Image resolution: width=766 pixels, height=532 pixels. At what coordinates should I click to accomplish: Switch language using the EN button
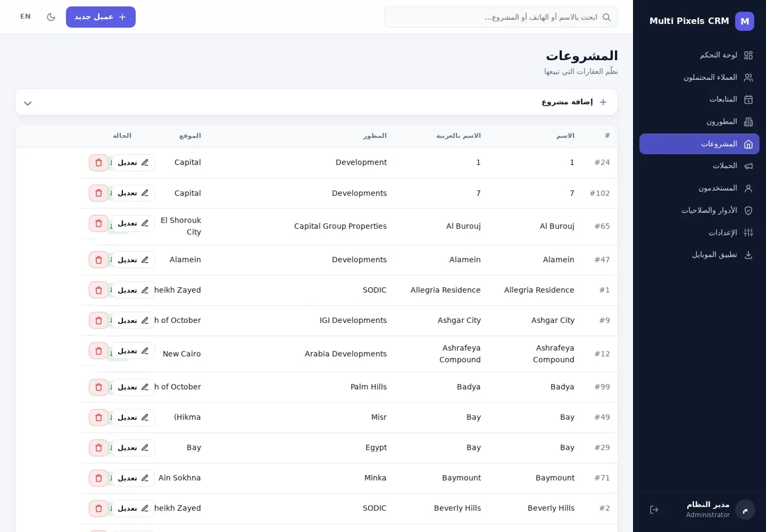click(x=26, y=16)
